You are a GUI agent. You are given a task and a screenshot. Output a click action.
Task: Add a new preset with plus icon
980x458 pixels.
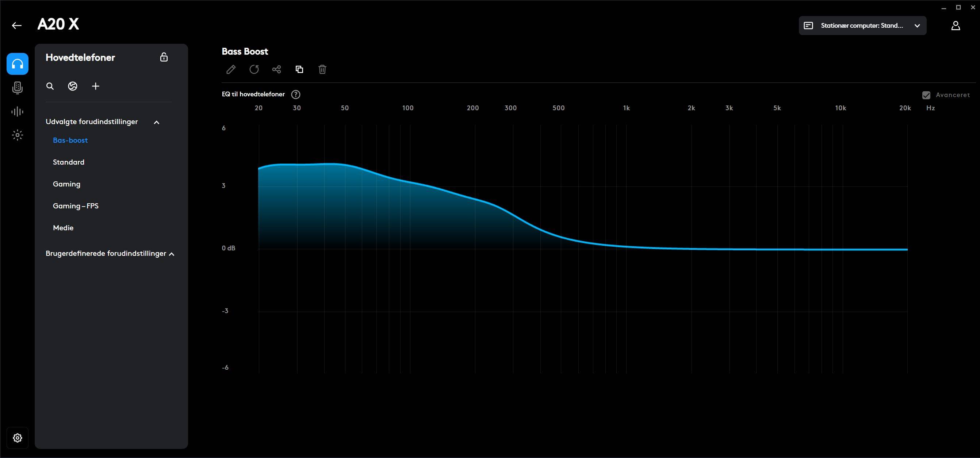tap(96, 86)
